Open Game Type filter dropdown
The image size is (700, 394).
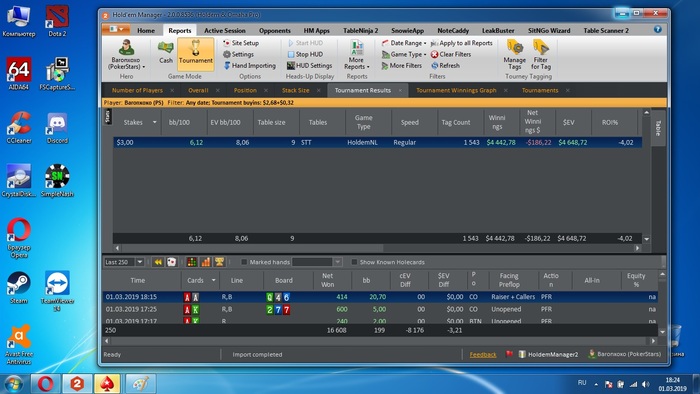(x=404, y=54)
